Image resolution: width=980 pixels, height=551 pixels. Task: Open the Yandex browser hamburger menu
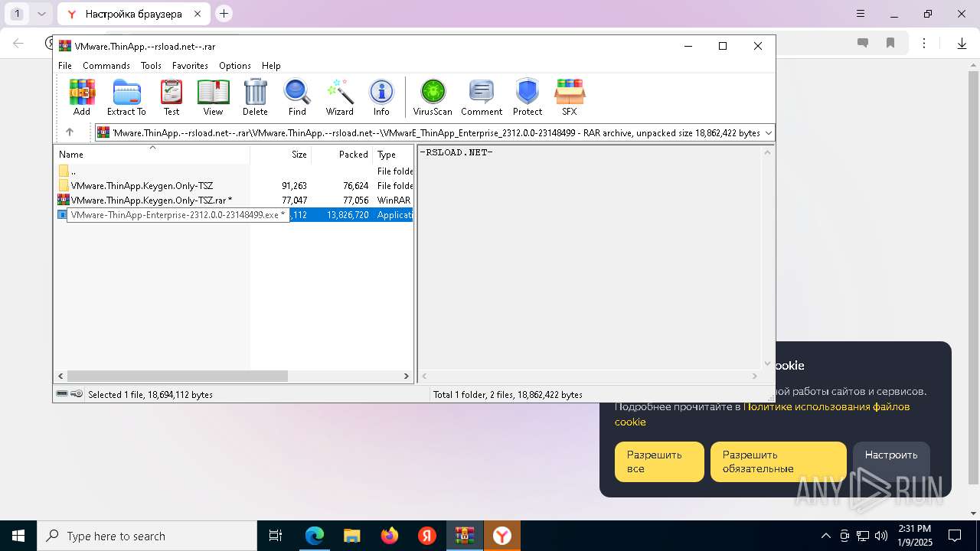click(x=861, y=14)
